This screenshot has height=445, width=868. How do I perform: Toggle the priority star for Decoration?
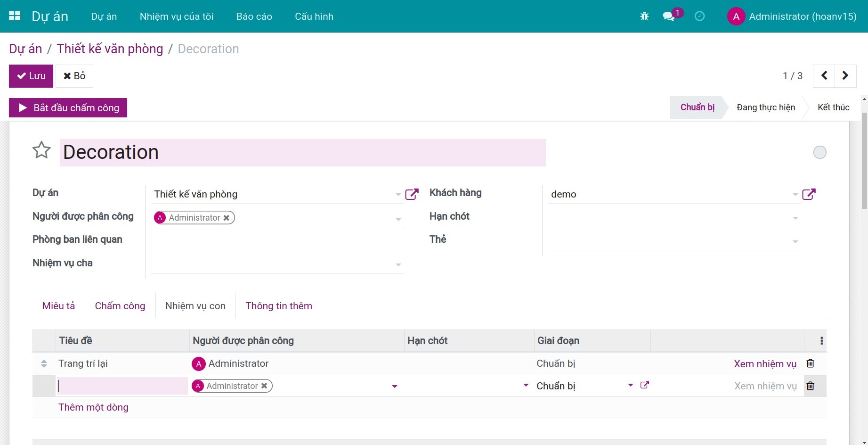click(41, 150)
